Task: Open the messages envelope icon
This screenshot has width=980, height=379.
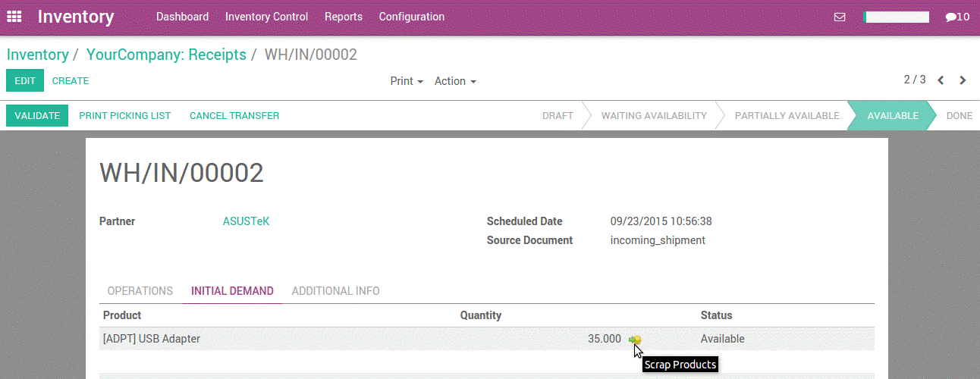Action: [840, 17]
